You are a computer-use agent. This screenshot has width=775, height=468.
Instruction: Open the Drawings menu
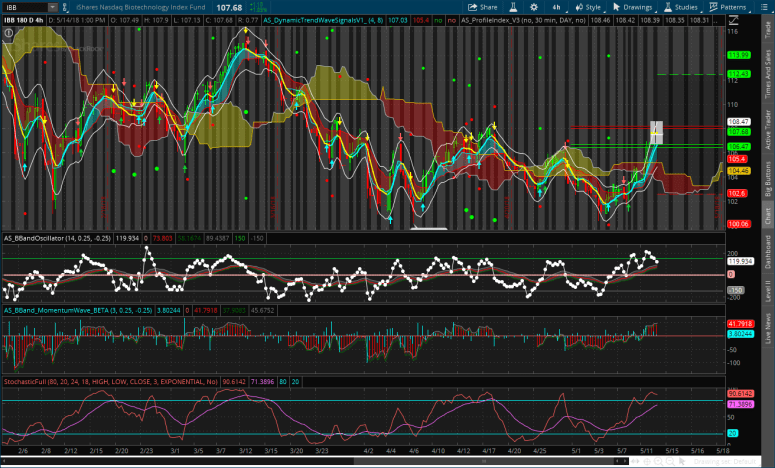(632, 7)
